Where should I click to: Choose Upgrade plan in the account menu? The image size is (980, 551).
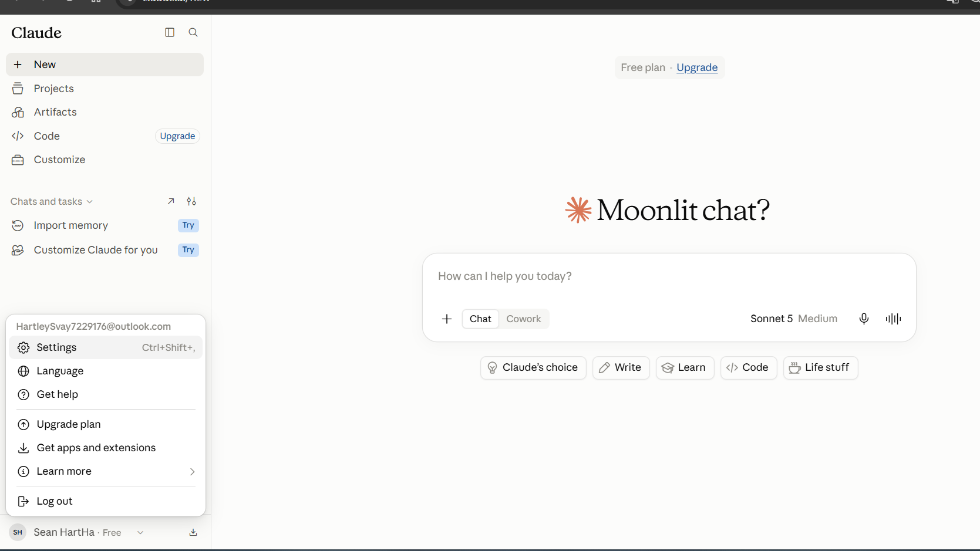click(106, 424)
